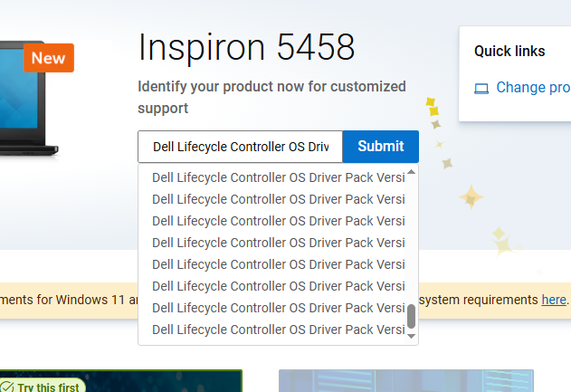Click the scroll-up arrow in suggestions list
This screenshot has height=392, width=571.
point(411,172)
